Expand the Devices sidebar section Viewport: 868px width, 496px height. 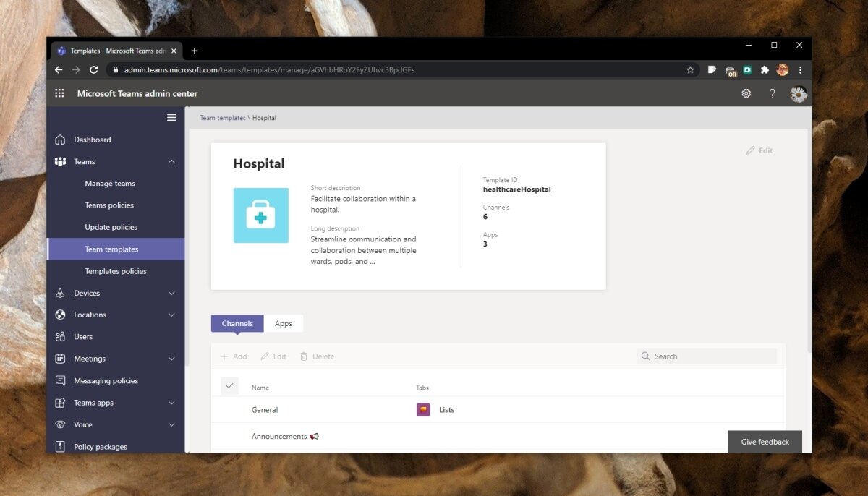click(171, 293)
